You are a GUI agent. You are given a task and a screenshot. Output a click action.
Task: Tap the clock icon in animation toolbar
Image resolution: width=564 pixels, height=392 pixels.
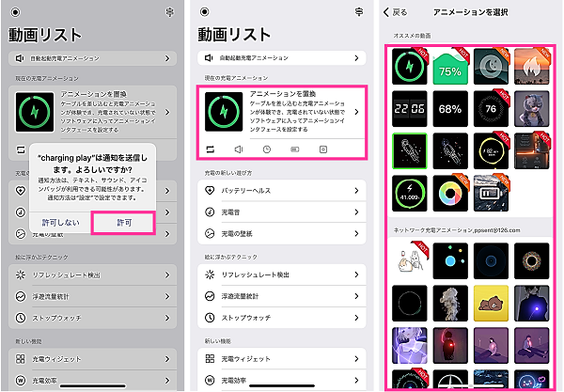[267, 149]
